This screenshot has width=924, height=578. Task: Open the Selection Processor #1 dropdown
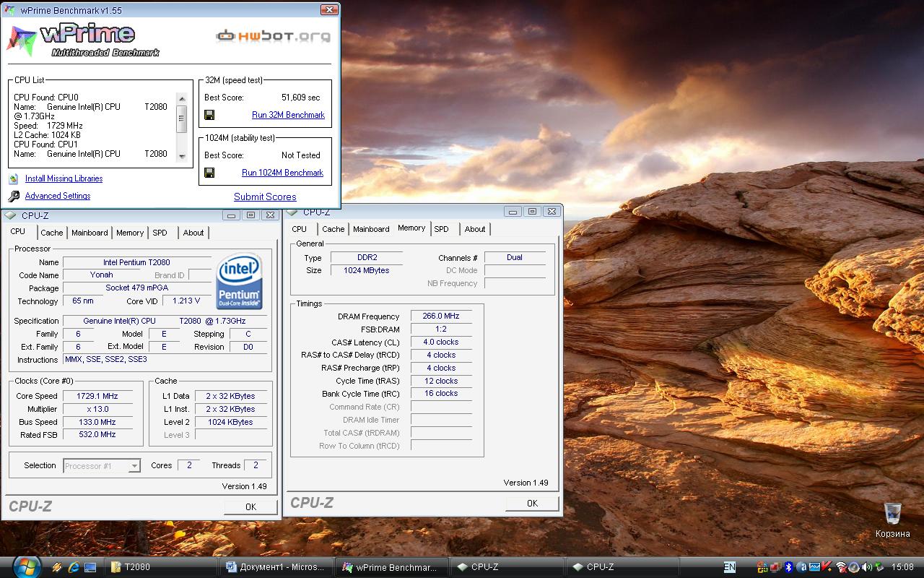134,466
